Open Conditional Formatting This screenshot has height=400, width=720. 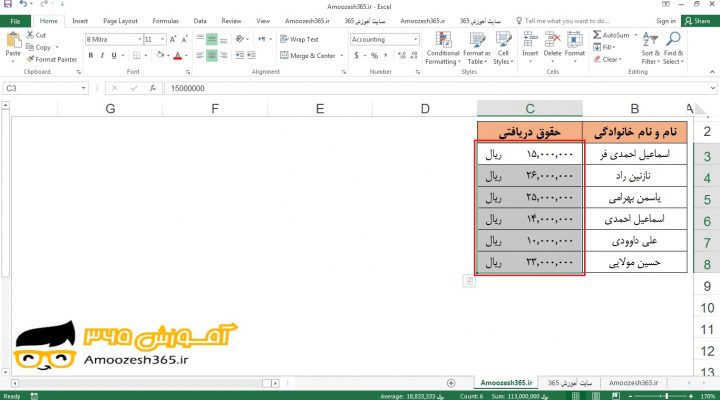click(x=443, y=48)
